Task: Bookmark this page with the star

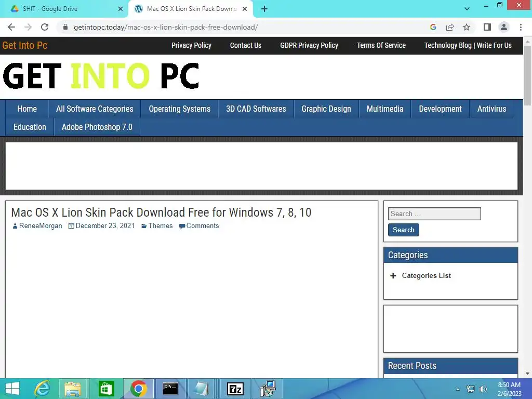Action: point(467,27)
